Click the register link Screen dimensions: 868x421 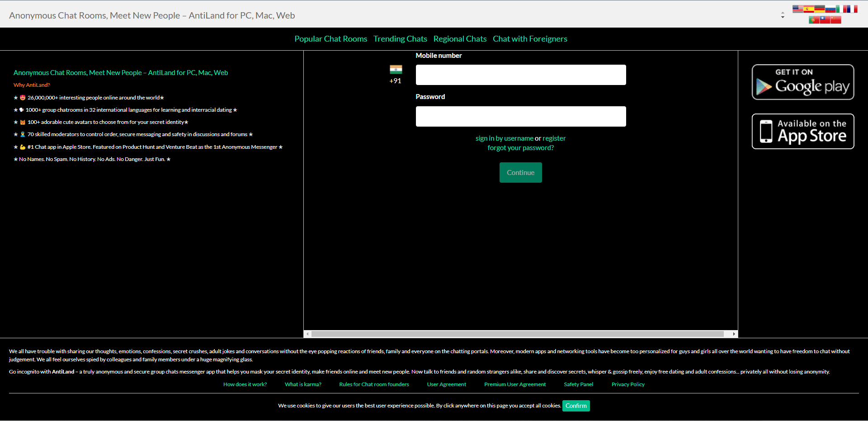pos(554,138)
